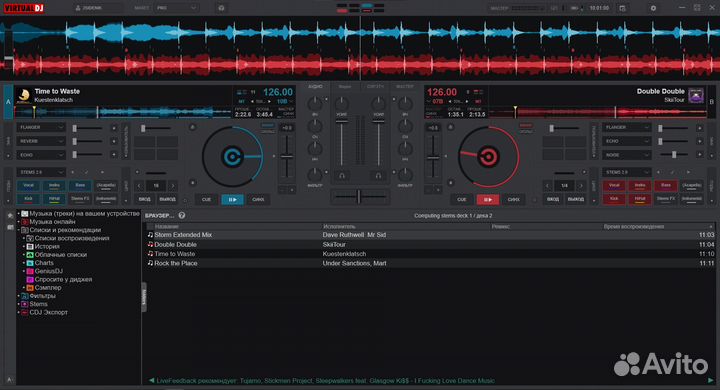Viewport: 720px width, 390px height.
Task: Open FLANGER effect dropdown on deck B
Action: pyautogui.click(x=626, y=127)
